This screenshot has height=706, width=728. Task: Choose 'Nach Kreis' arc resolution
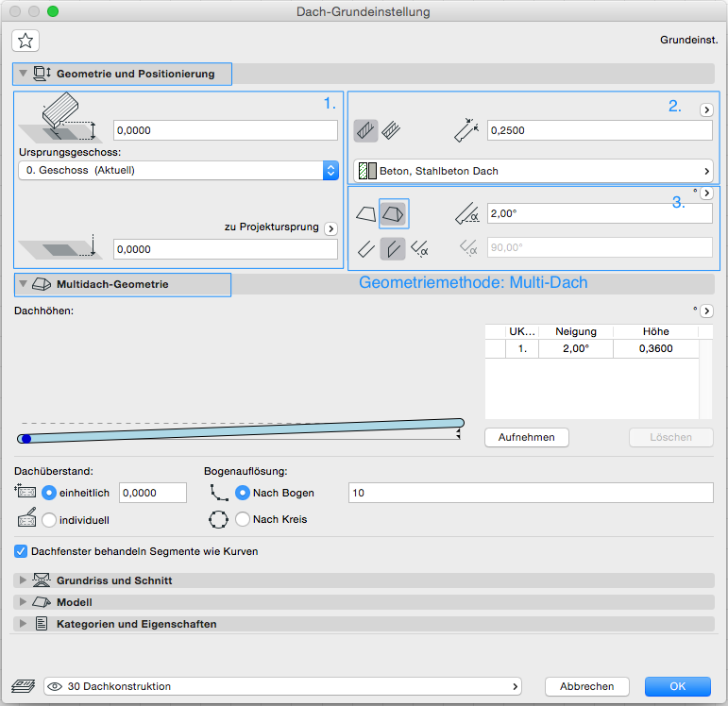[243, 519]
